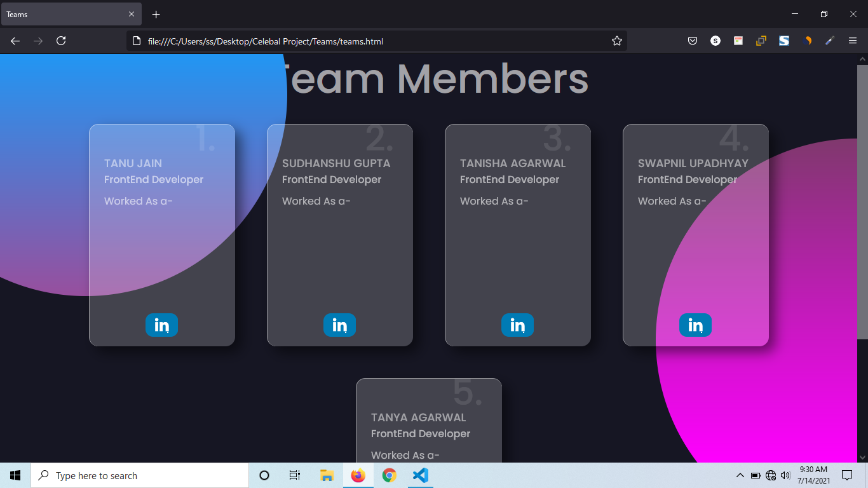Focus the address bar with teams.html URL
Screen dimensions: 868x488
(376, 41)
